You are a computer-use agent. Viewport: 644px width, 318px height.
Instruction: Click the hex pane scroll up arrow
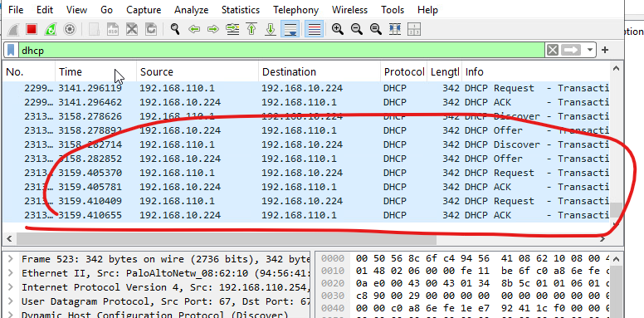(x=616, y=259)
